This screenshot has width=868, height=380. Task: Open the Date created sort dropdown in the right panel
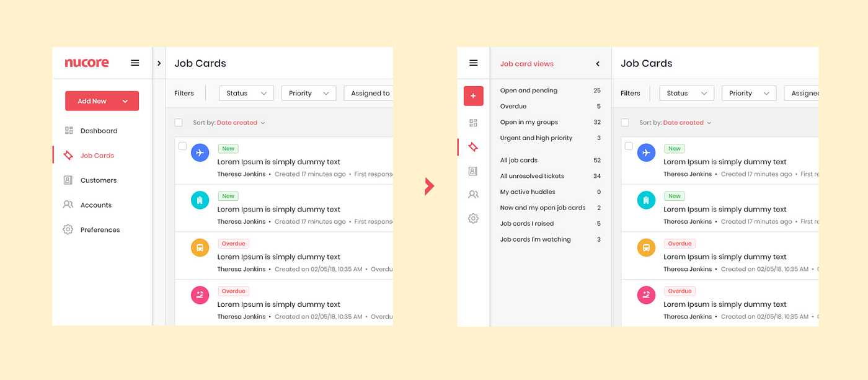(x=688, y=123)
